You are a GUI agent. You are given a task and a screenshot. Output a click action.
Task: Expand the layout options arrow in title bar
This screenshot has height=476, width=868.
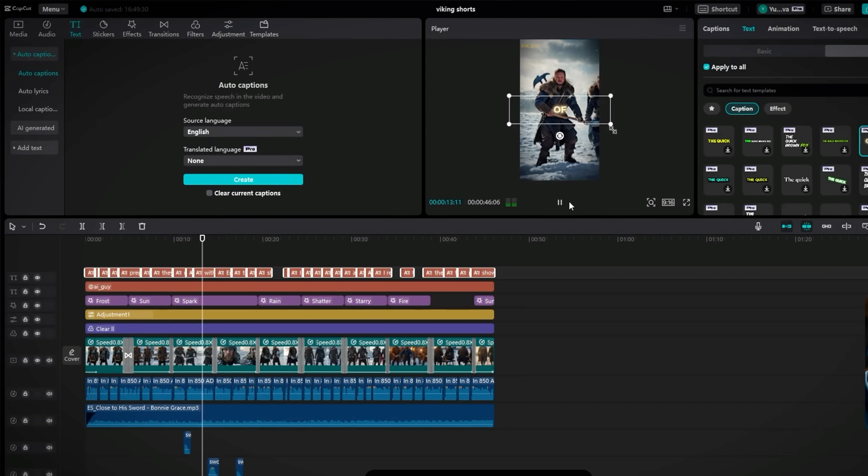677,9
